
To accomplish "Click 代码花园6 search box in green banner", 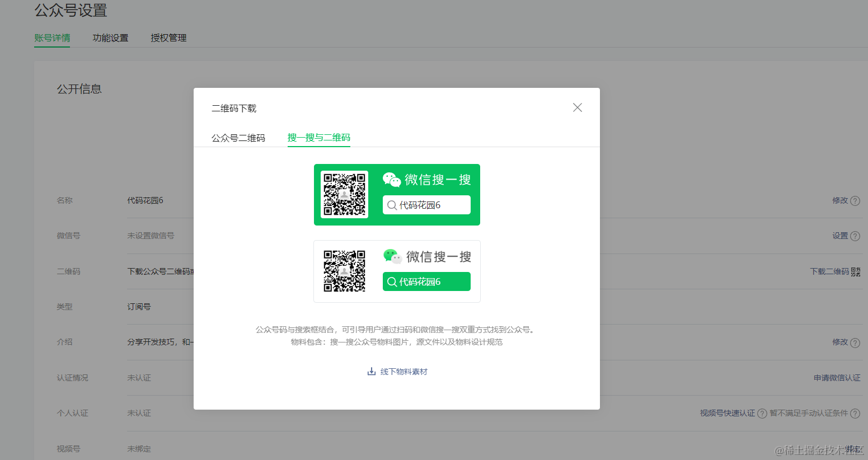I will tap(426, 205).
